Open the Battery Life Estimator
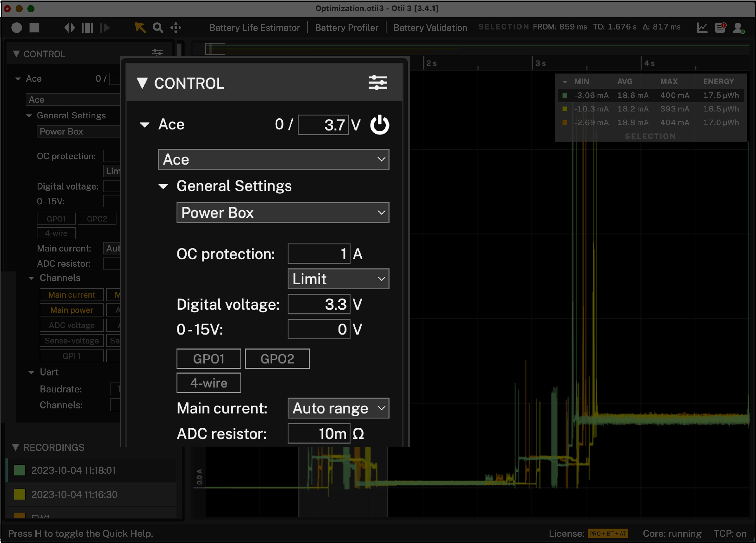This screenshot has width=756, height=543. (x=255, y=28)
